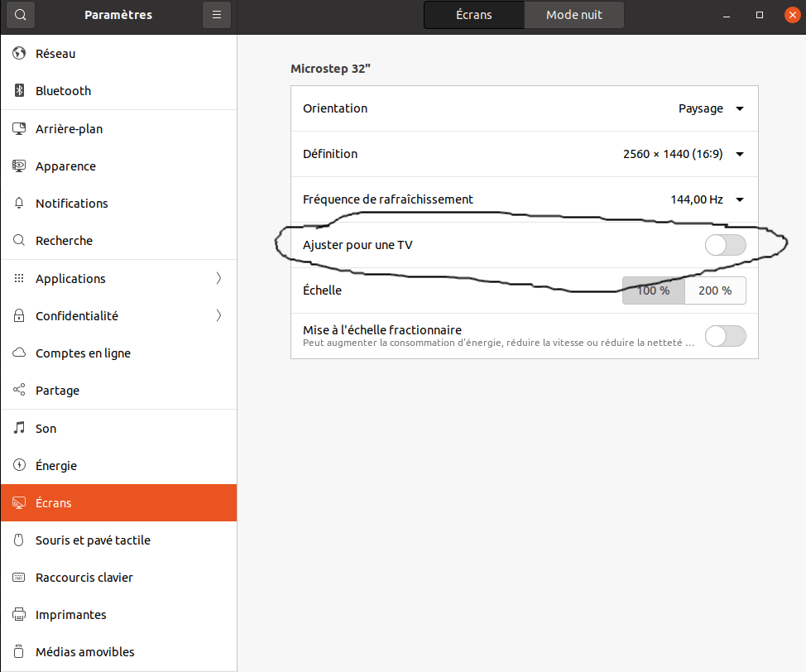The width and height of the screenshot is (806, 672).
Task: Open the hamburger menu in header
Action: (x=217, y=15)
